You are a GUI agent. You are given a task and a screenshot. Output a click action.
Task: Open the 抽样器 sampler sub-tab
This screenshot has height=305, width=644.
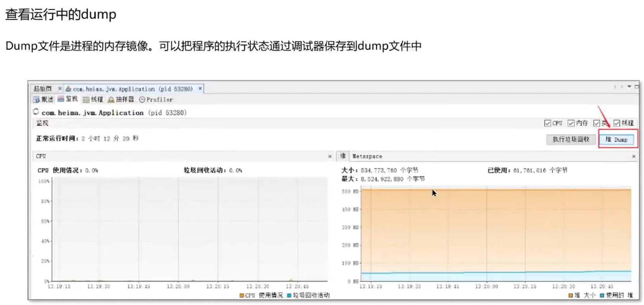(x=121, y=100)
